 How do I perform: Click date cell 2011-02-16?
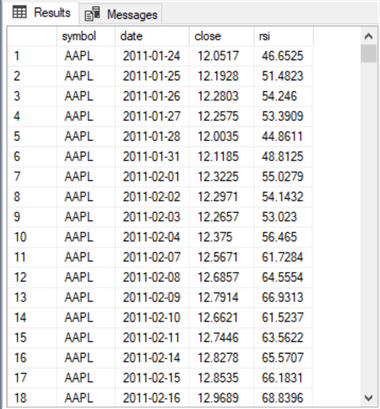152,398
